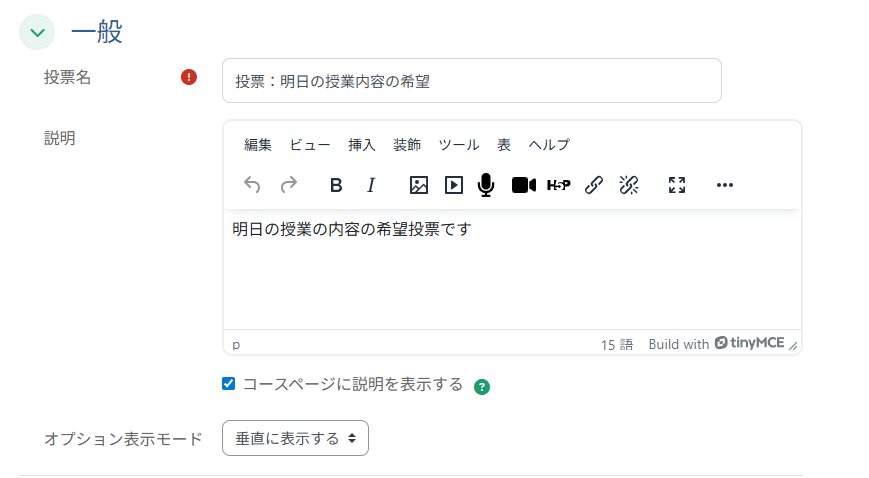Viewport: 869px width, 478px height.
Task: Record audio with the microphone icon
Action: coord(486,185)
